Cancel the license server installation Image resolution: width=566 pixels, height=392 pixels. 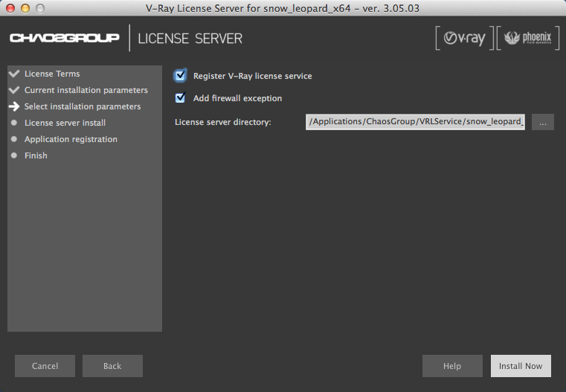pos(45,366)
